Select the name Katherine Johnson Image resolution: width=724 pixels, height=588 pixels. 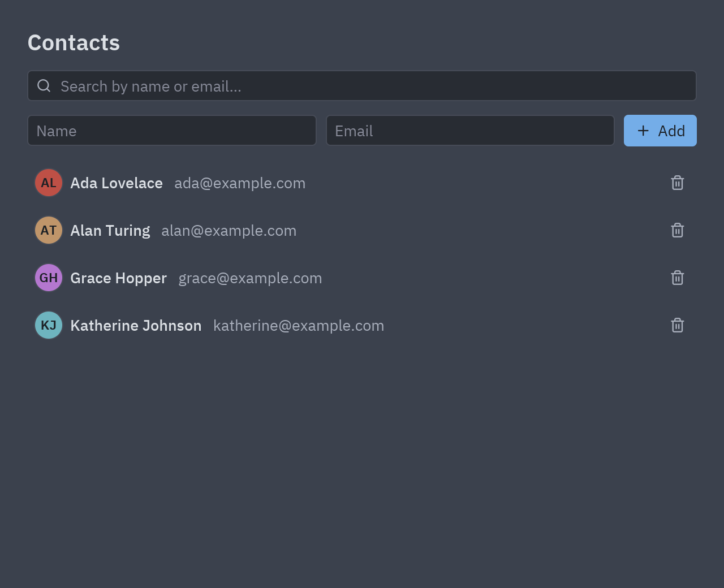[136, 326]
